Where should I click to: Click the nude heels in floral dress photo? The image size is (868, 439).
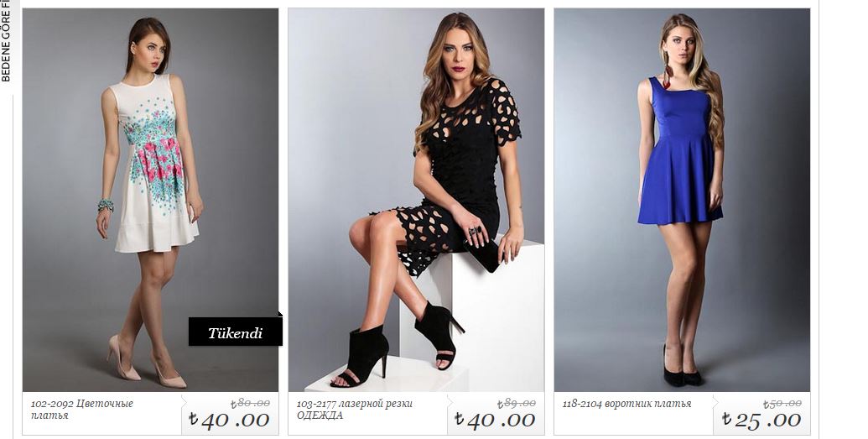[145, 363]
